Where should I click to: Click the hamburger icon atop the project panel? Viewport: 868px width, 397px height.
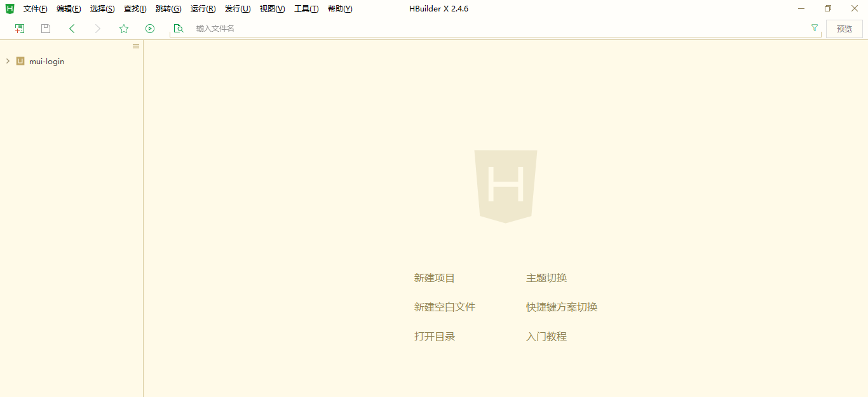135,46
